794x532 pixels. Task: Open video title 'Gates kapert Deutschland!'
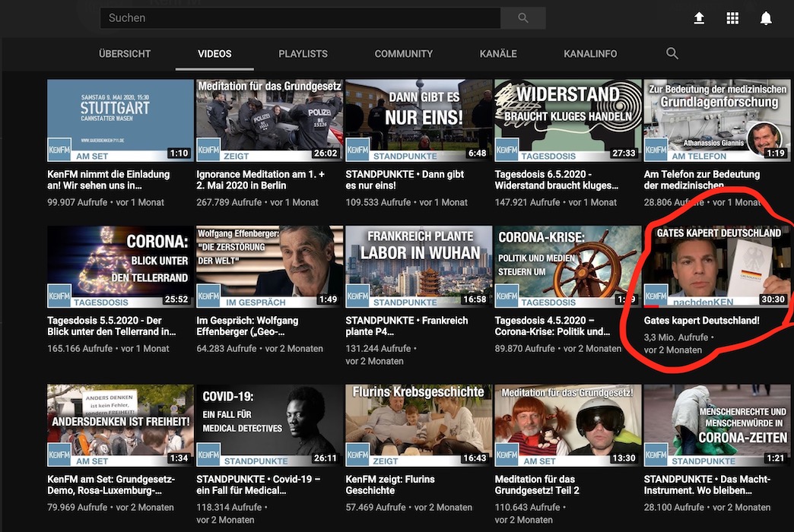(701, 321)
